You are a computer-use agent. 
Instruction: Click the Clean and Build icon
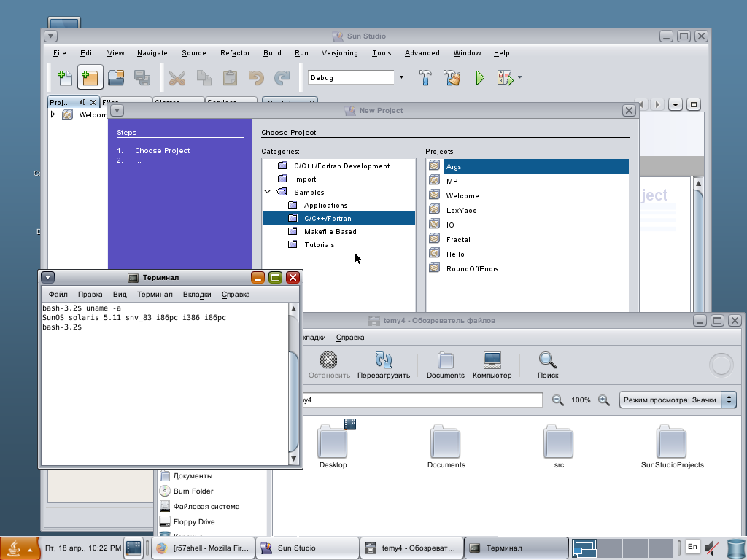point(452,77)
